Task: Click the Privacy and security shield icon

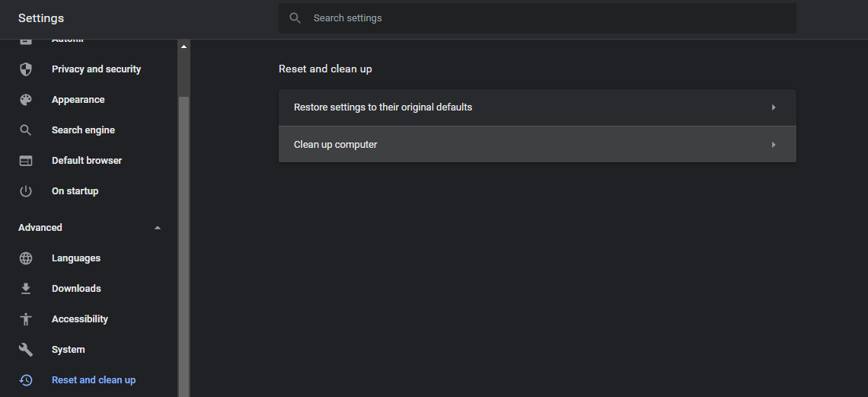Action: pyautogui.click(x=26, y=69)
